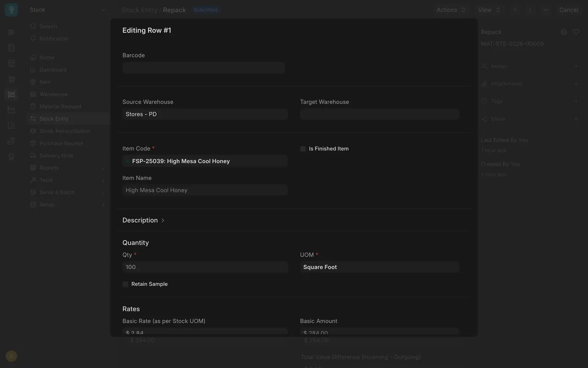The width and height of the screenshot is (588, 368).
Task: Click the plus icon next to Tags
Action: pos(576,101)
